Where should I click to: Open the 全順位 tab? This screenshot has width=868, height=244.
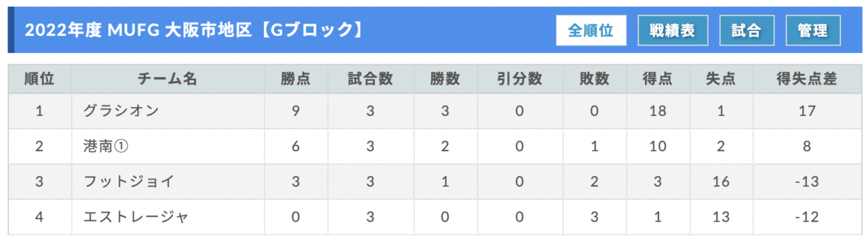click(x=591, y=30)
